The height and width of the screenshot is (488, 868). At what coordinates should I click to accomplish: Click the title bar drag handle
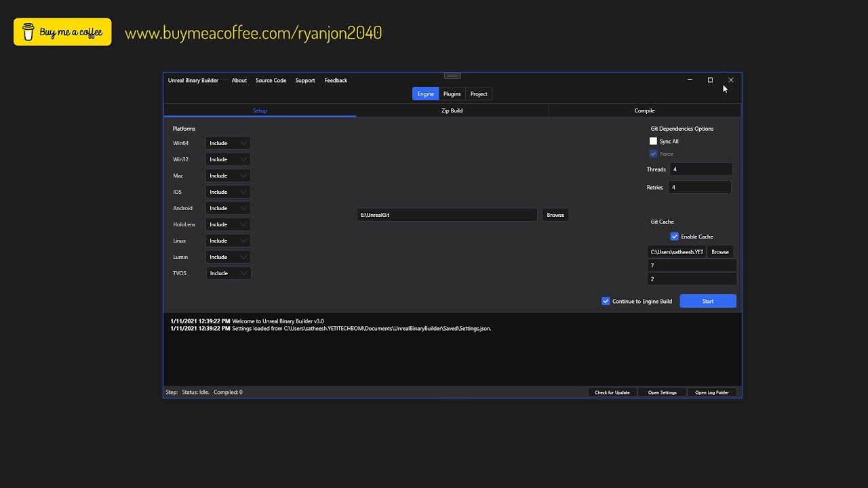(452, 75)
